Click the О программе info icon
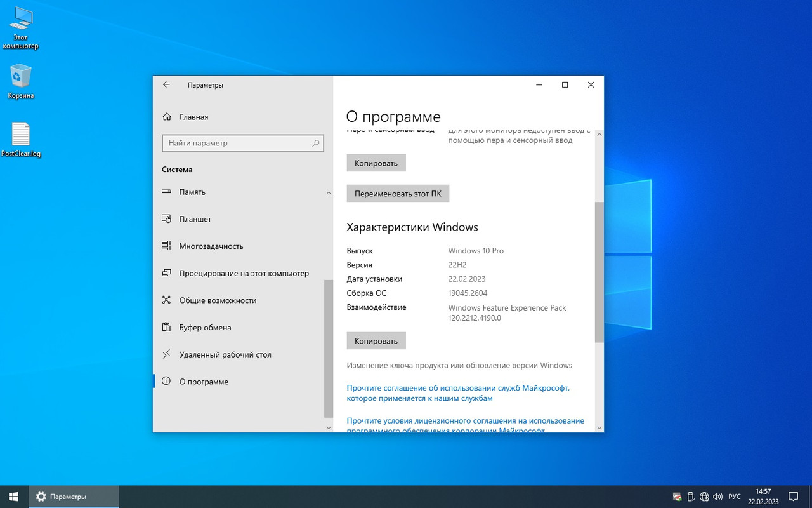This screenshot has height=508, width=812. pos(166,382)
